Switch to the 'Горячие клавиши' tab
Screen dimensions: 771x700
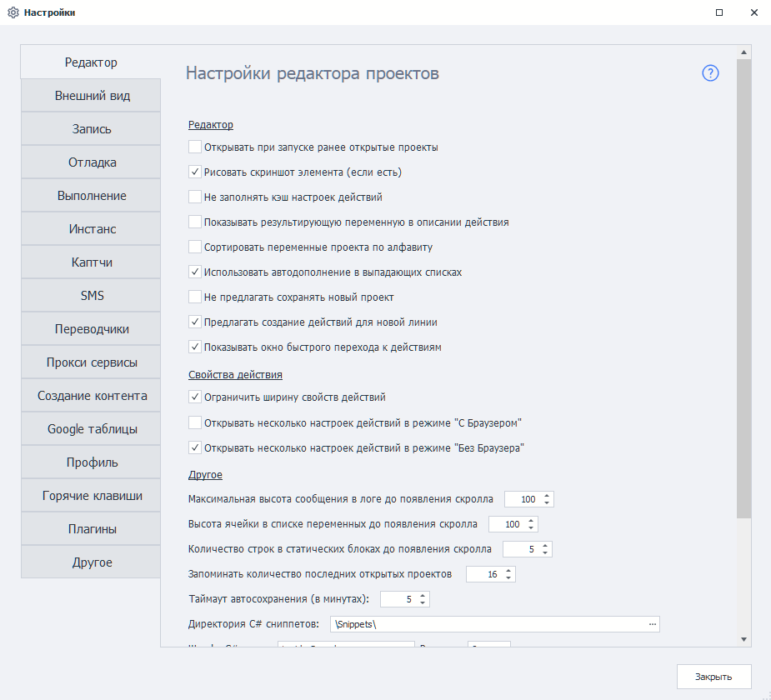(x=92, y=496)
